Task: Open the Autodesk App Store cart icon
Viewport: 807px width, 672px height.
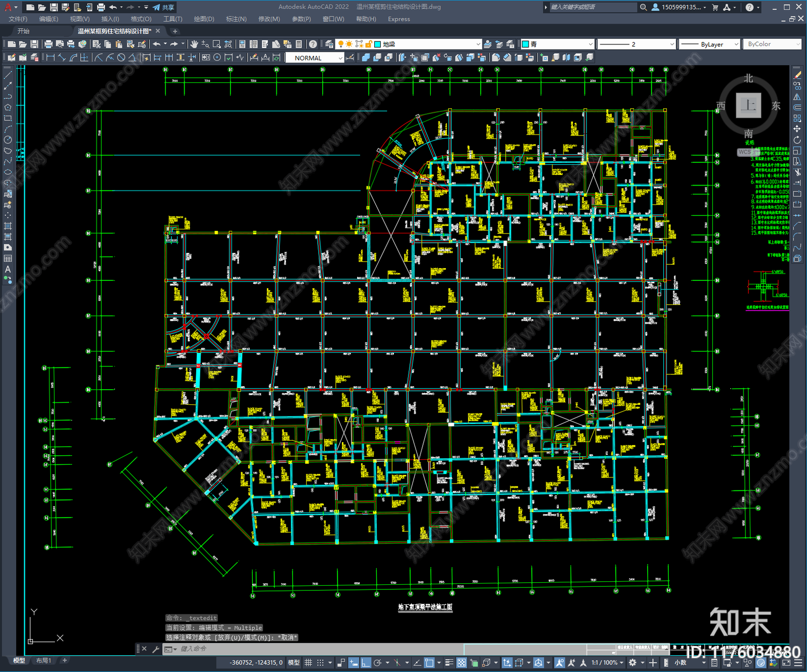Action: pyautogui.click(x=715, y=7)
